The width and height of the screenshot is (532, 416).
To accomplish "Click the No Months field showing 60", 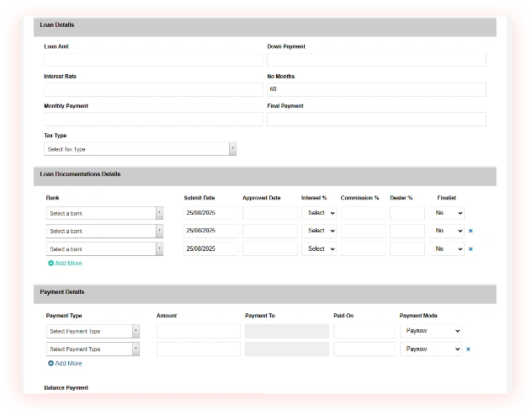I will tap(376, 89).
